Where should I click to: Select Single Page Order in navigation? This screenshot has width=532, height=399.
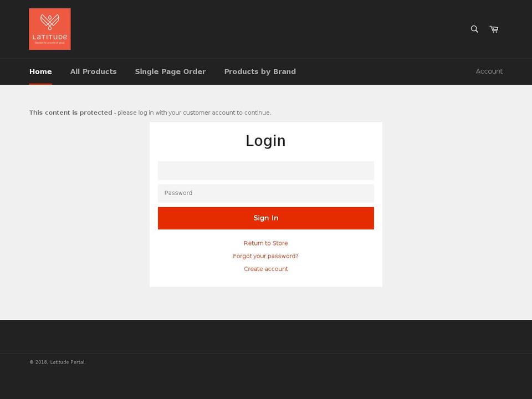[x=170, y=71]
